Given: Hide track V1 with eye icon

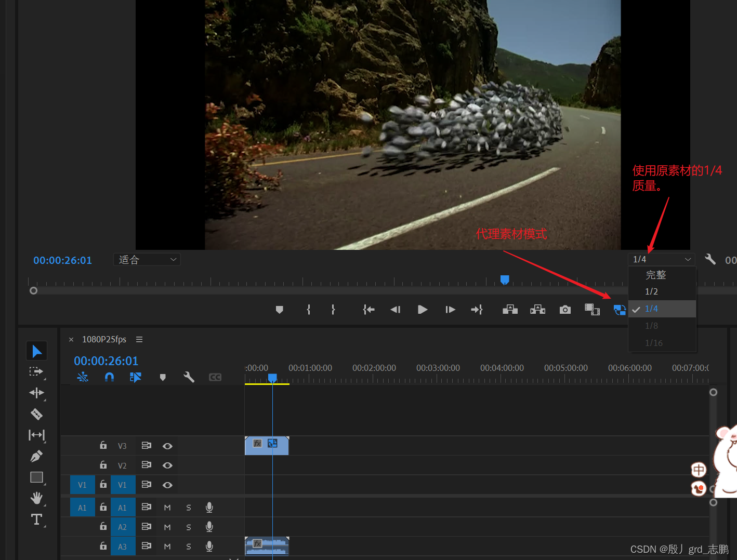Looking at the screenshot, I should pyautogui.click(x=167, y=485).
